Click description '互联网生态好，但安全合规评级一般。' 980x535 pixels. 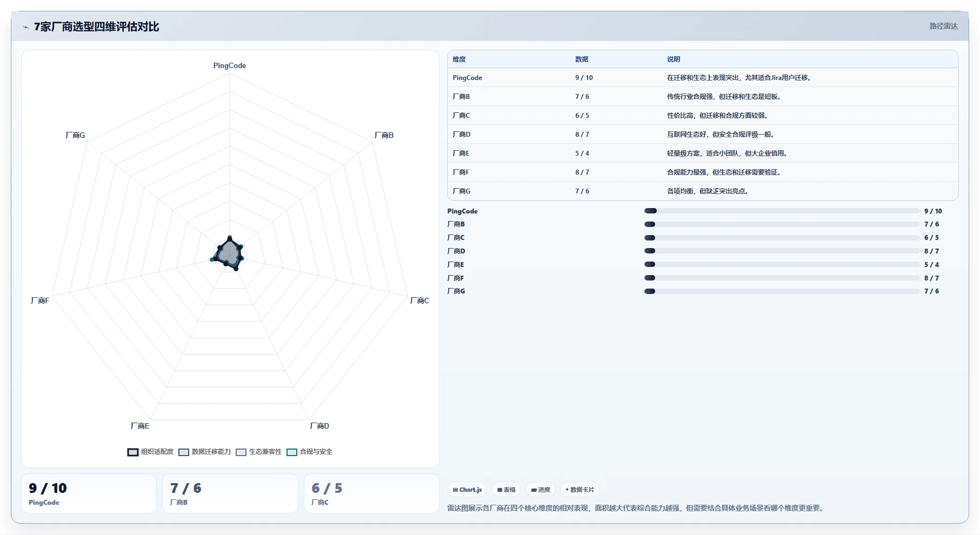[721, 135]
